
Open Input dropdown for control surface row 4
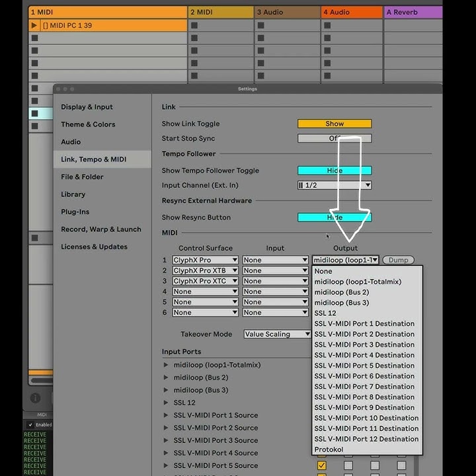point(275,292)
